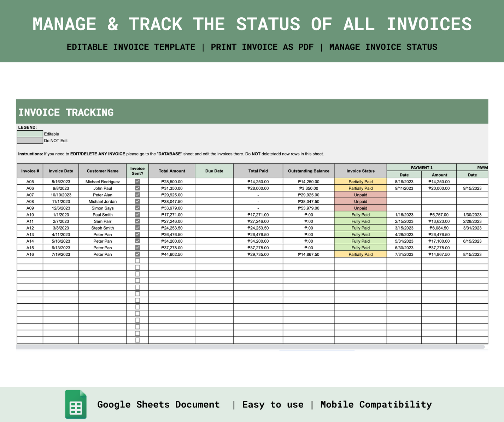
Task: Open the Partially Paid status cell for A06
Action: (360, 188)
